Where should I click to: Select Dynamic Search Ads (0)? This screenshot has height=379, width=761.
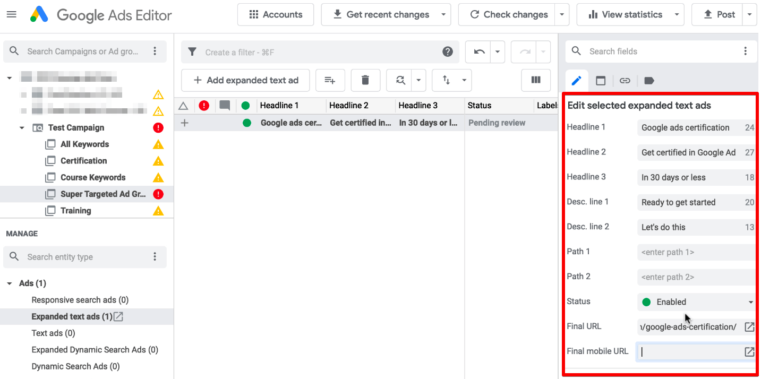(x=76, y=366)
